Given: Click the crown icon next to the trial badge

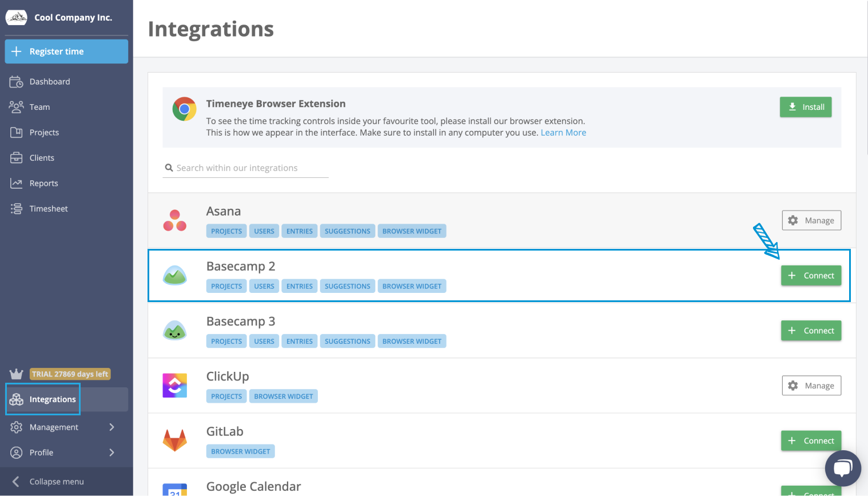Looking at the screenshot, I should [x=16, y=374].
